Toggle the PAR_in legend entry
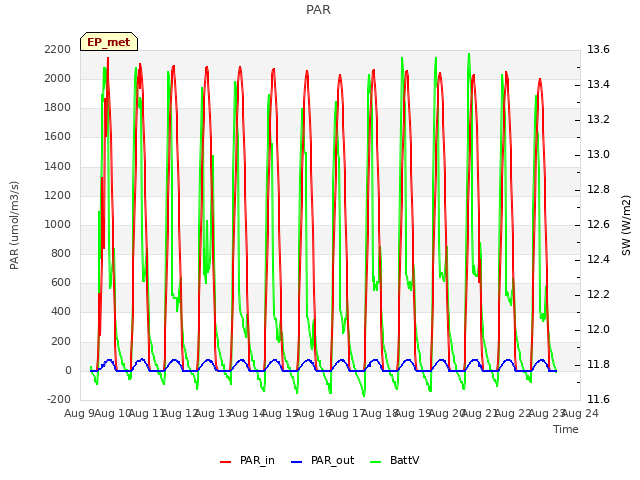 click(247, 460)
